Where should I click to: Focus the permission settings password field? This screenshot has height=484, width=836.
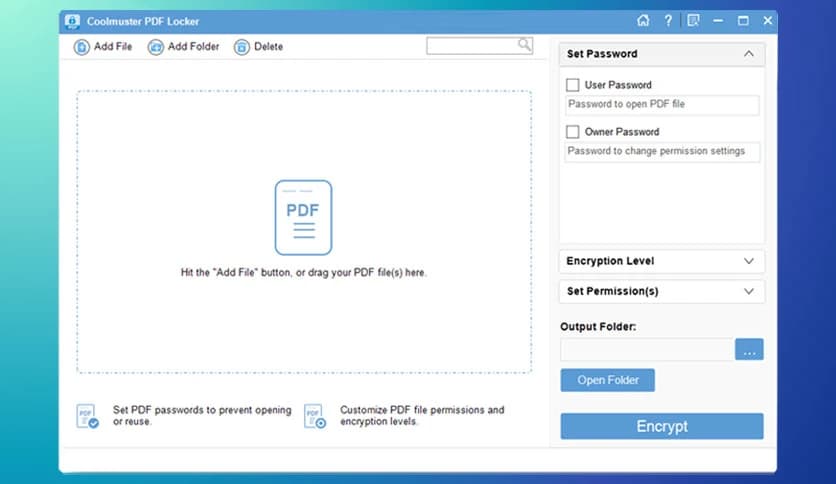(662, 152)
